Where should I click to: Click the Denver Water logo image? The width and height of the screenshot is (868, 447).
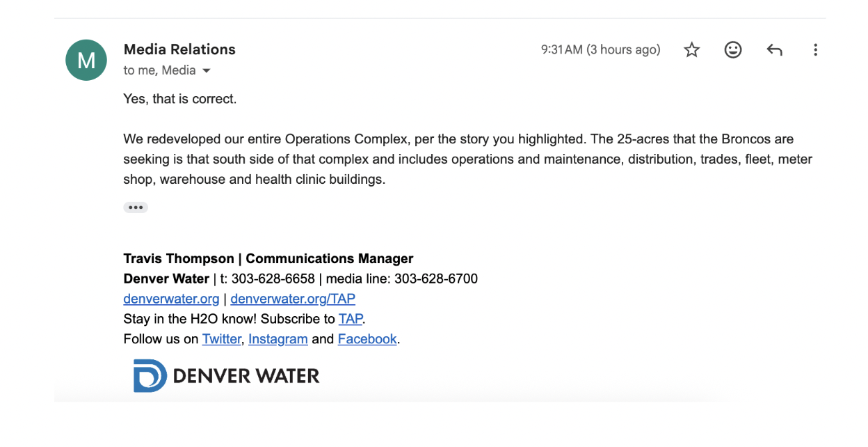[x=226, y=376]
